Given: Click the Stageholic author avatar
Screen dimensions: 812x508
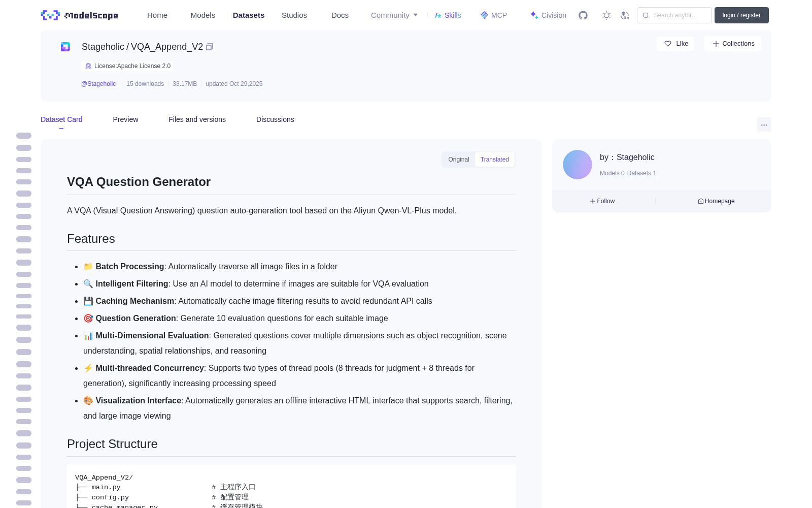Looking at the screenshot, I should tap(578, 165).
